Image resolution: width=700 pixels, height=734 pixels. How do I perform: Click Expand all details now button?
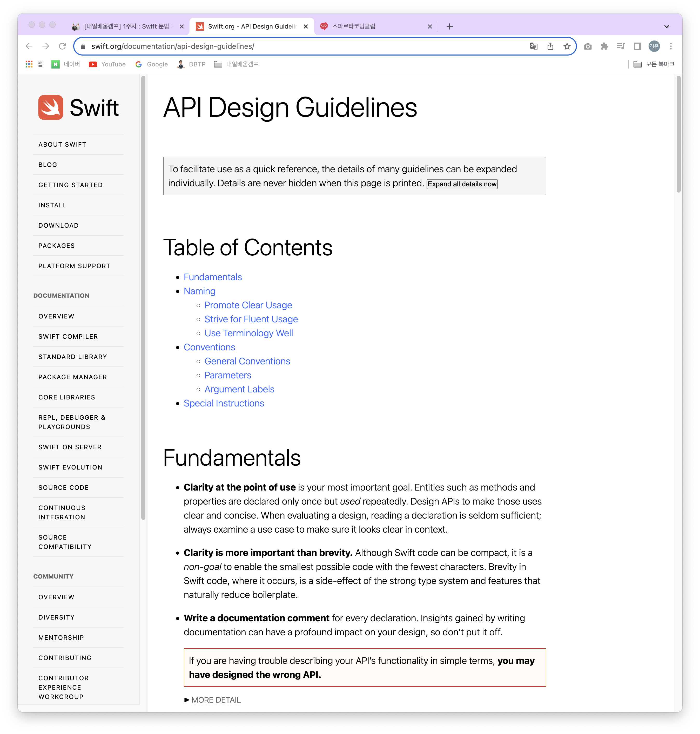click(x=462, y=184)
